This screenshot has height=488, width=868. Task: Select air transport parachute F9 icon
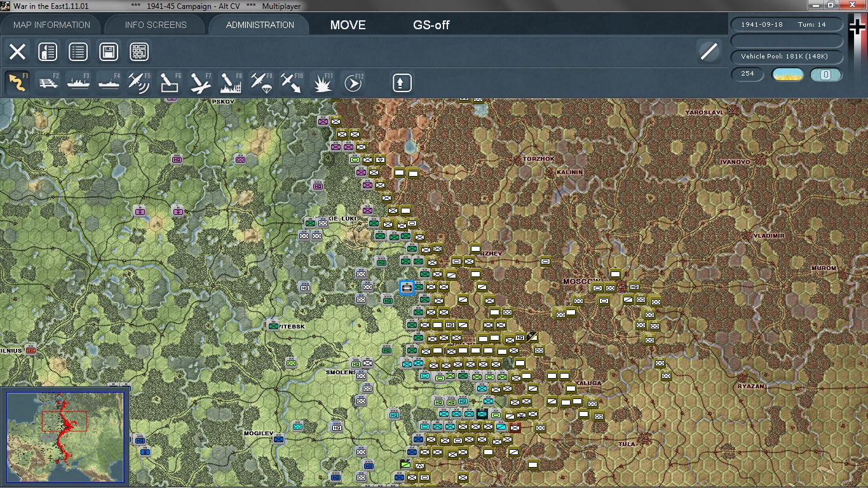261,83
